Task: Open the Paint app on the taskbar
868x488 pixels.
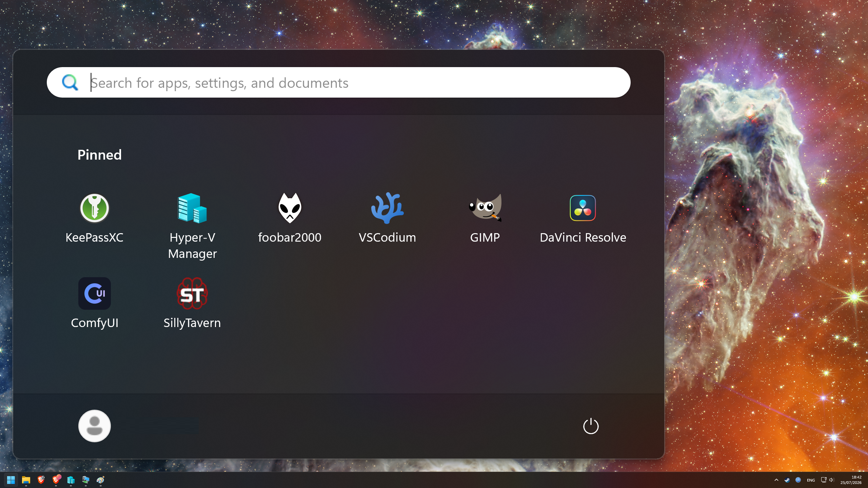Action: [x=101, y=480]
